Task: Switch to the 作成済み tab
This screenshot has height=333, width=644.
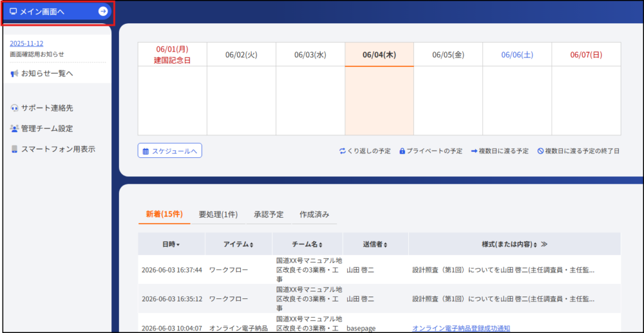Action: click(x=314, y=214)
